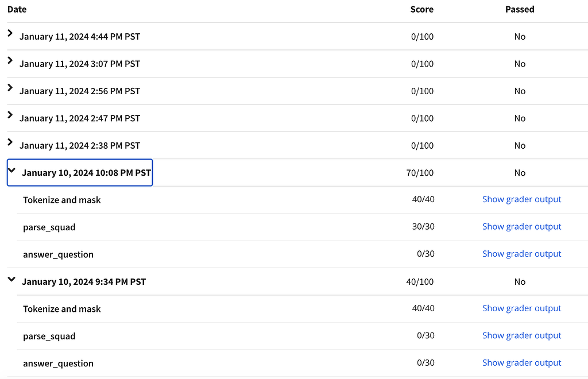Show grader output for parse_squad scoring 30/30
This screenshot has height=379, width=588.
[x=521, y=226]
